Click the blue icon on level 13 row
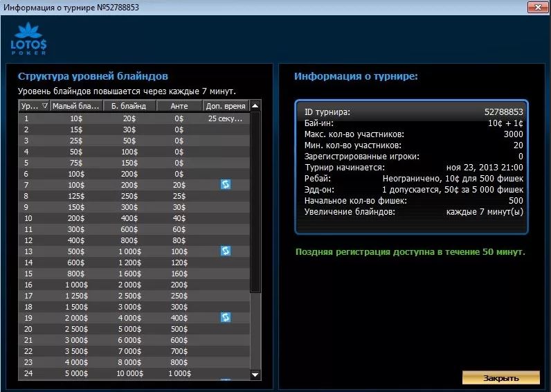Image resolution: width=551 pixels, height=392 pixels. click(x=226, y=251)
